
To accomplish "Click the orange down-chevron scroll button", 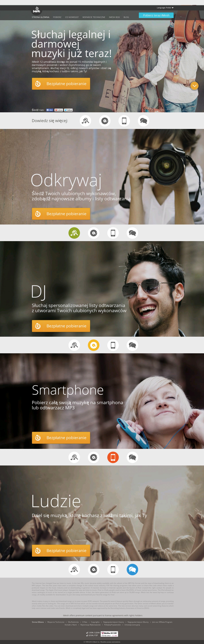I will (x=194, y=86).
